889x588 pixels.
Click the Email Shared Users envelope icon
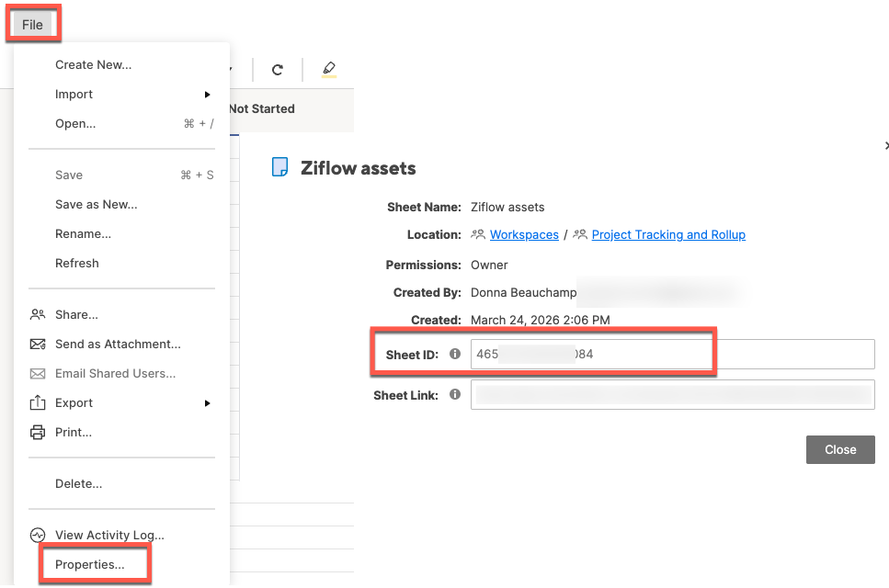[x=38, y=373]
